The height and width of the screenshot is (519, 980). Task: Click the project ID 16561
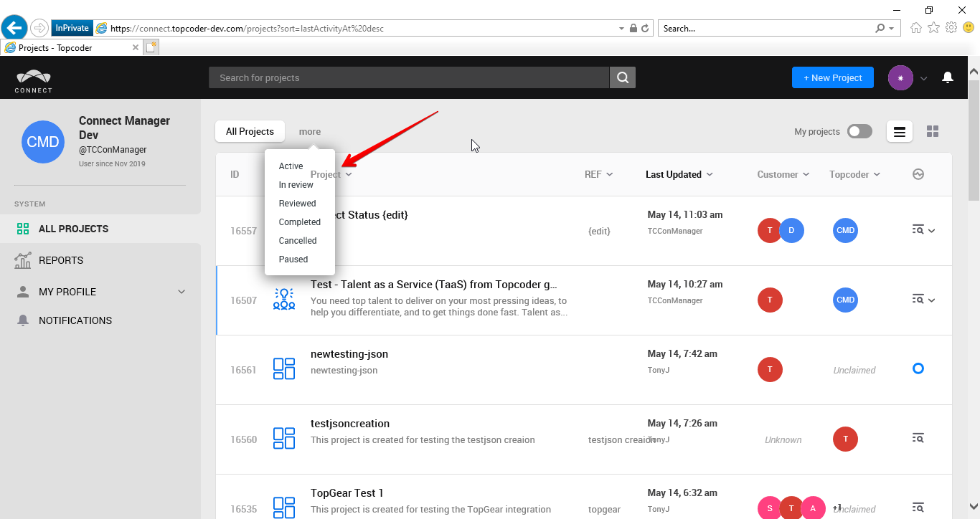pos(243,370)
